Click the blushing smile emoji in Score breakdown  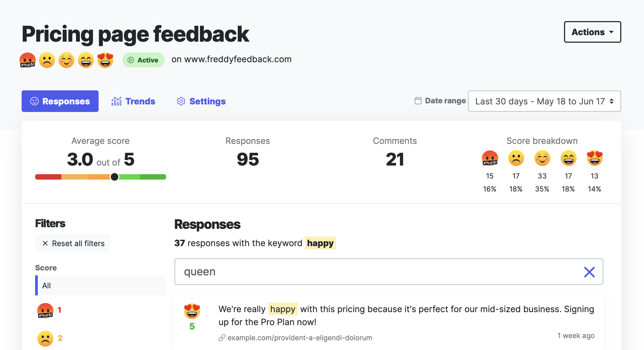542,158
